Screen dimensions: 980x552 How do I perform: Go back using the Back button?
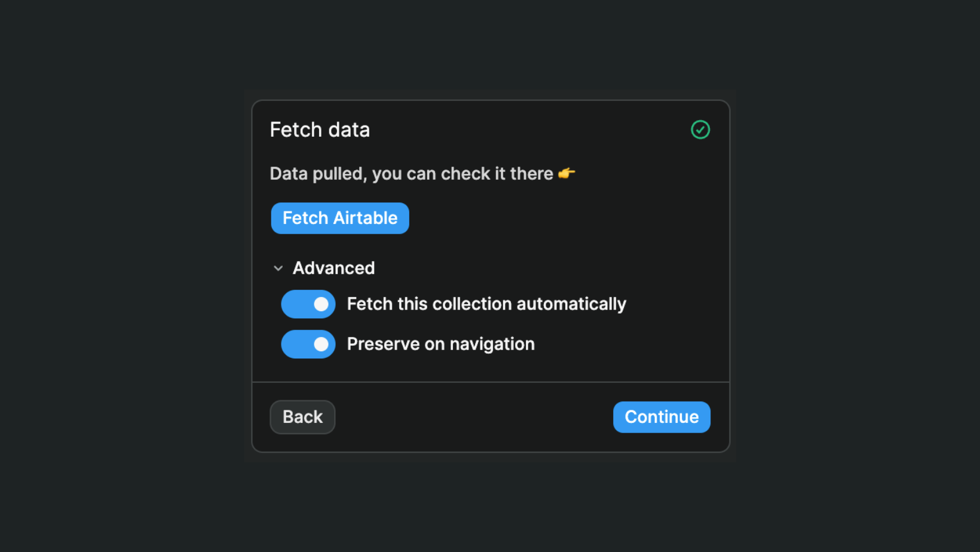click(x=302, y=416)
